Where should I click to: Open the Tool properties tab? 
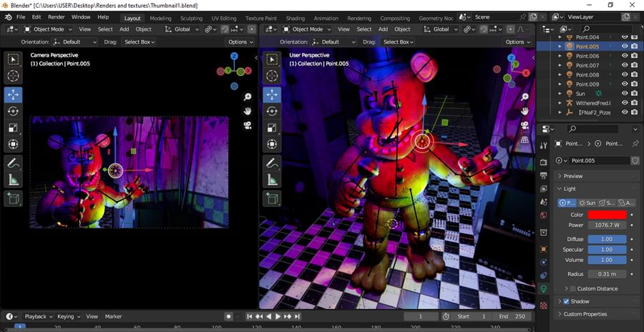coord(544,145)
